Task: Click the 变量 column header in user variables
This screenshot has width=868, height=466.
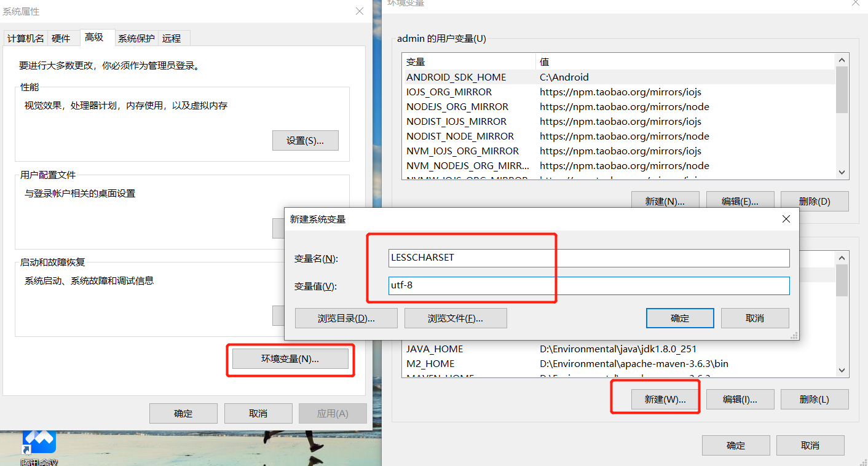Action: (468, 62)
